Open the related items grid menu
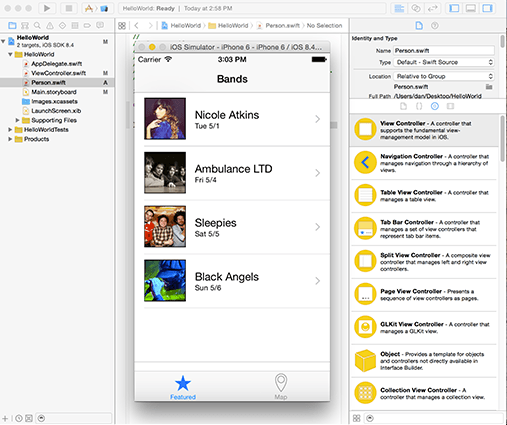Viewport: 507px width, 425px height. coord(122,26)
